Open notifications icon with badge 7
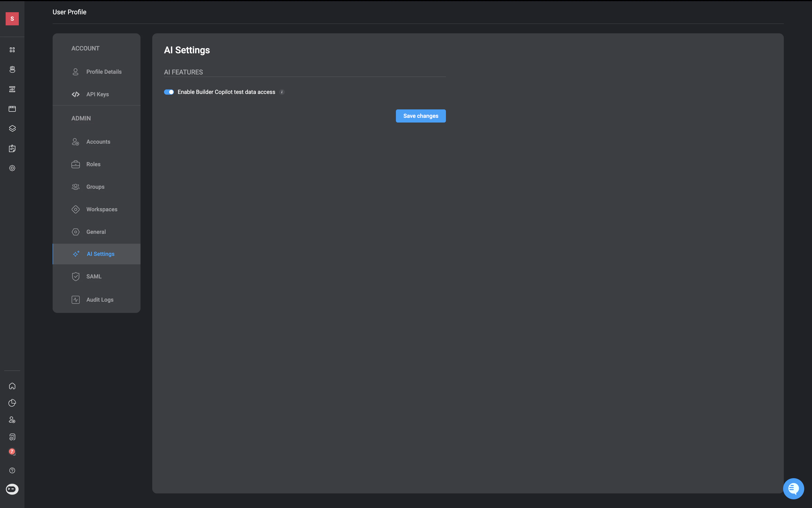The width and height of the screenshot is (812, 508). click(12, 452)
